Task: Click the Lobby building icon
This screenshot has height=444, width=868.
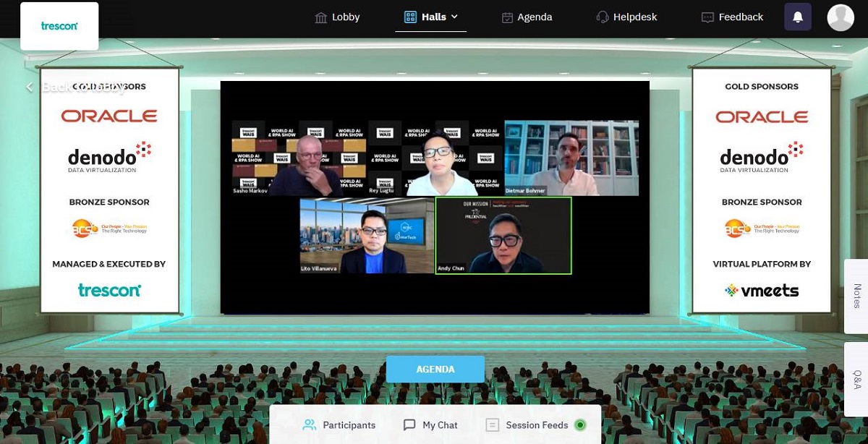Action: click(321, 17)
